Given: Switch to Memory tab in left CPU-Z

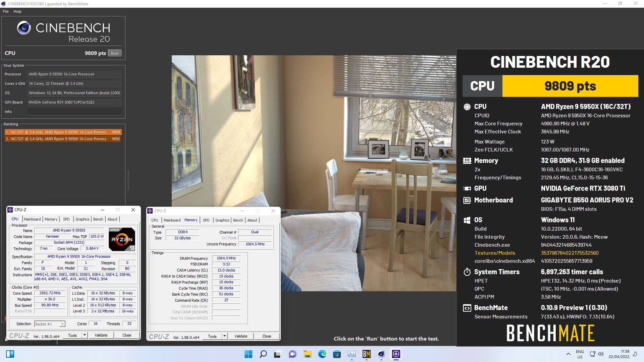Looking at the screenshot, I should pyautogui.click(x=51, y=219).
